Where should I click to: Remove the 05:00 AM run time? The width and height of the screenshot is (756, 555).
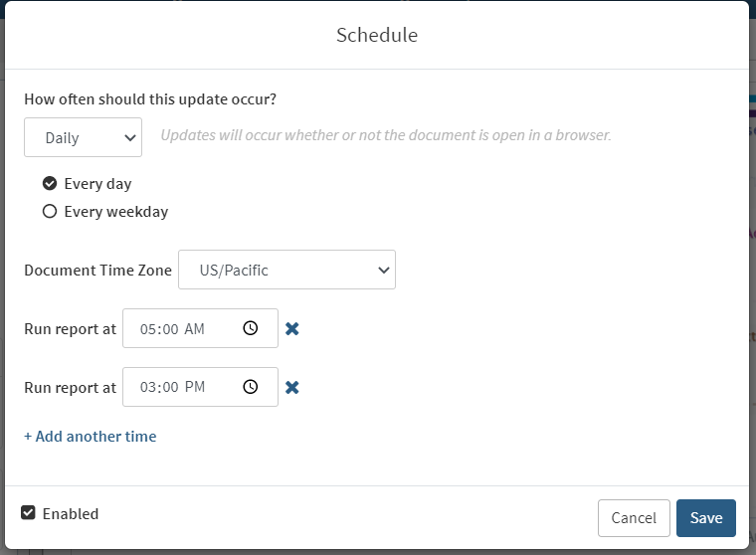coord(292,328)
